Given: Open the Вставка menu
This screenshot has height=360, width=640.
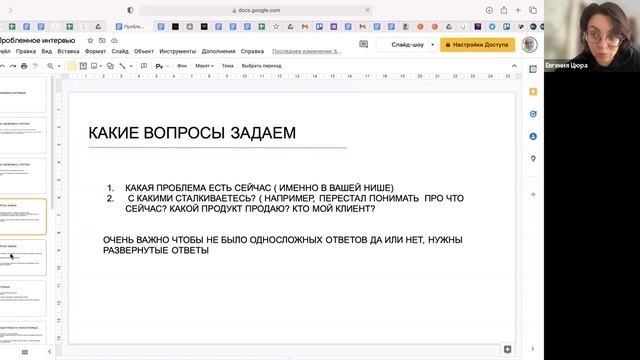Looking at the screenshot, I should (x=68, y=51).
